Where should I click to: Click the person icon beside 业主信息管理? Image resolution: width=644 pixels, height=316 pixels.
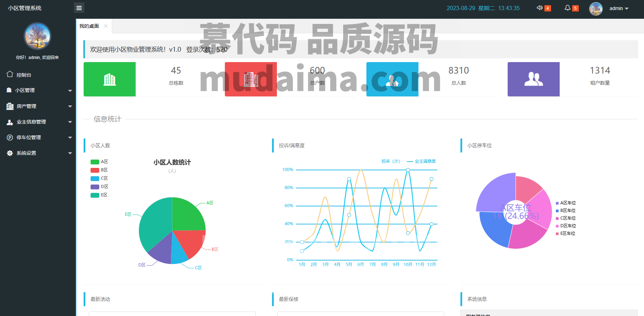(x=10, y=122)
